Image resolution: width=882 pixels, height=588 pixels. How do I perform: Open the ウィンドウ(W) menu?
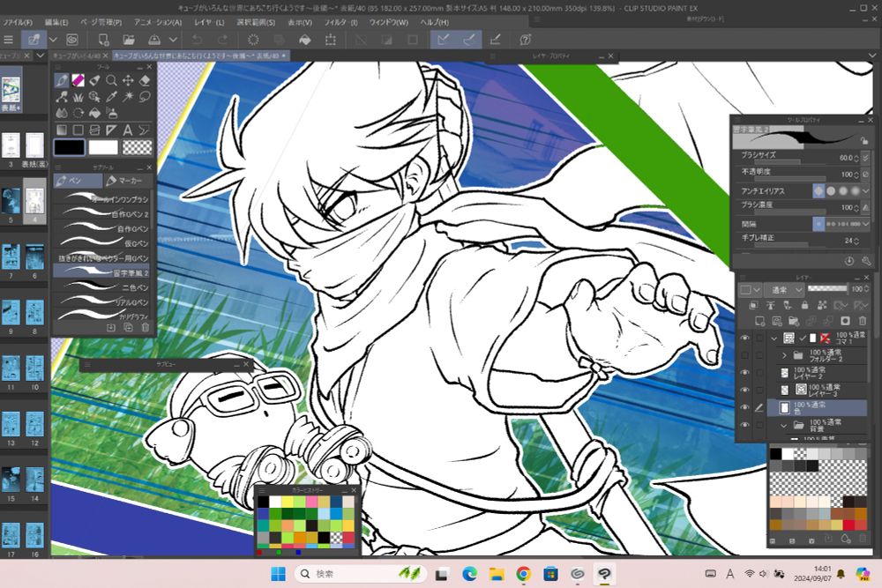pyautogui.click(x=388, y=22)
